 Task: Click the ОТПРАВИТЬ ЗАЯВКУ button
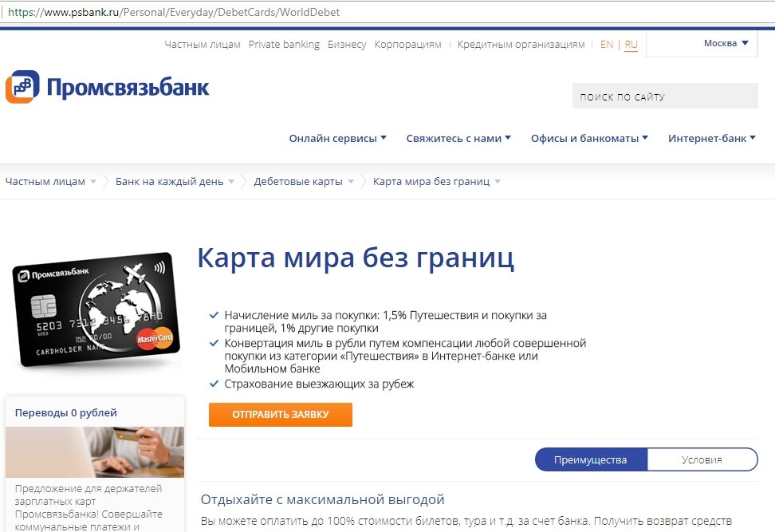[280, 414]
